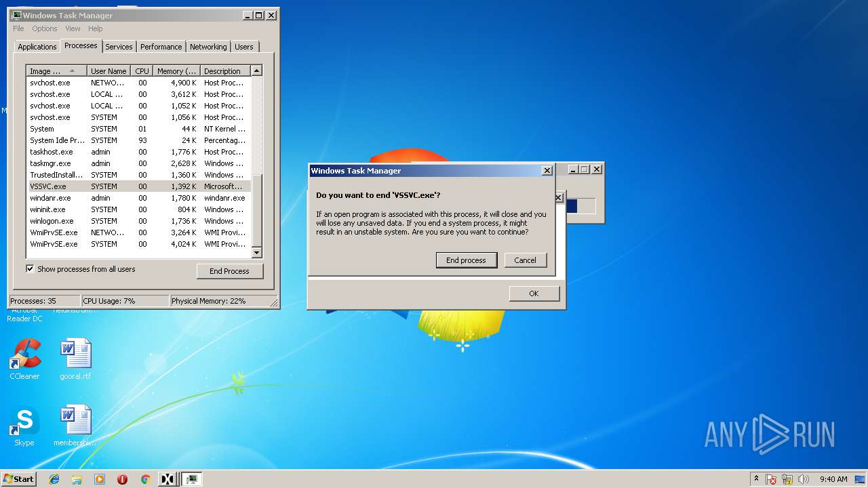Viewport: 868px width, 488px height.
Task: Select the winlogon.exe process row
Action: (x=138, y=221)
